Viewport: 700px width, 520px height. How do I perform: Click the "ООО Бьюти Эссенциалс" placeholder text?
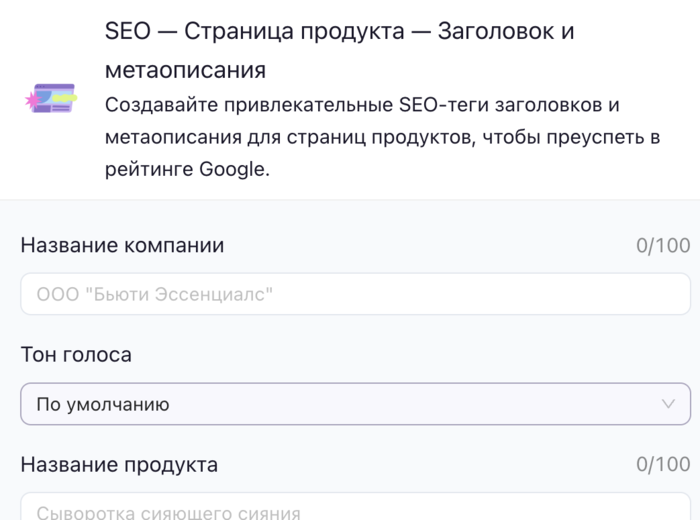pos(155,295)
